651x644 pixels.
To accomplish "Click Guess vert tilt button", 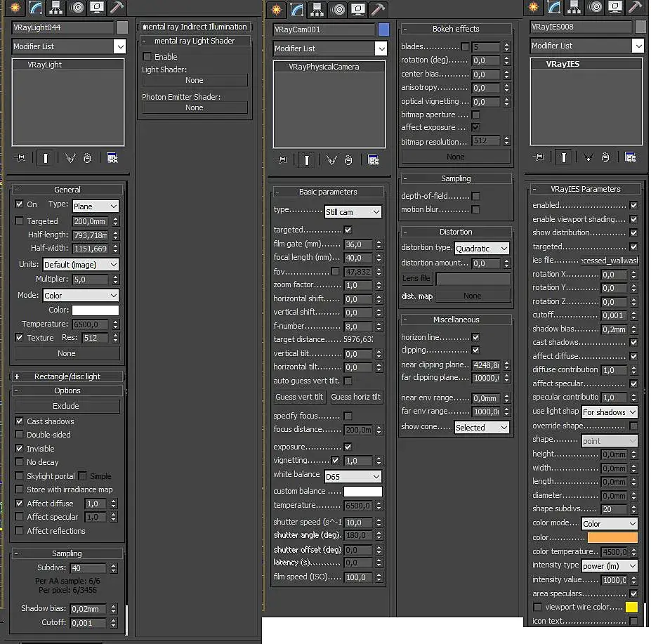I will coord(299,397).
